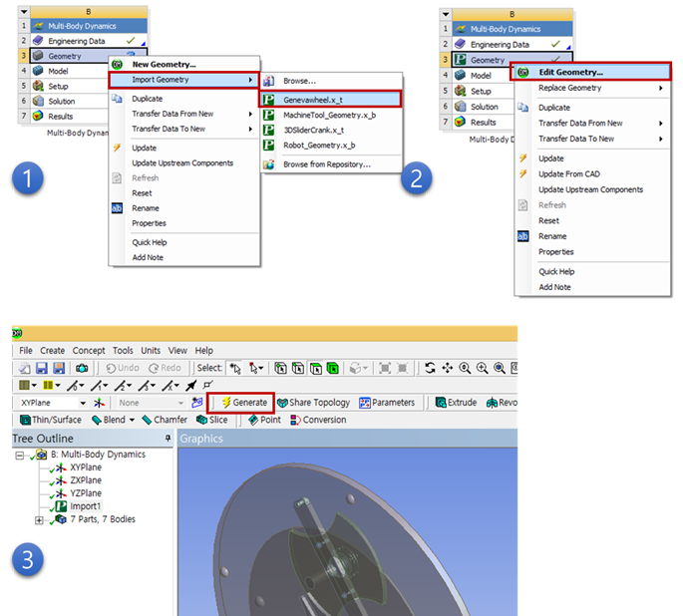This screenshot has width=683, height=616.
Task: Open the Concept menu
Action: (x=89, y=351)
